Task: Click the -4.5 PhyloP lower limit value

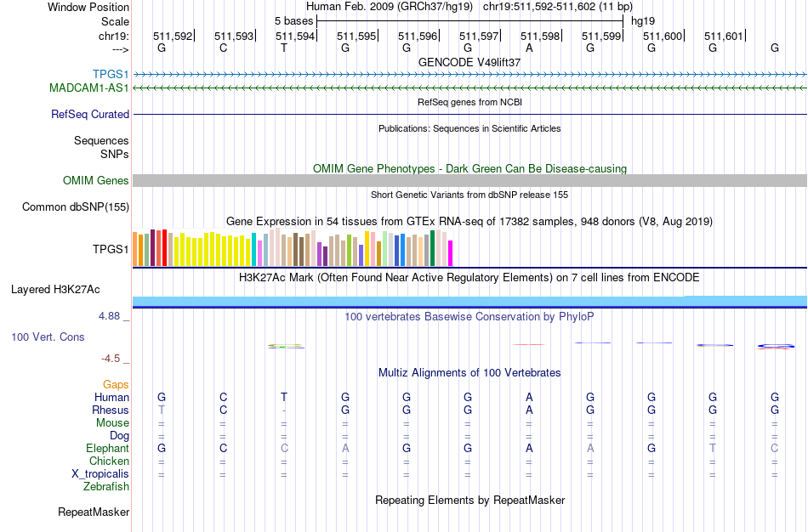Action: (111, 359)
